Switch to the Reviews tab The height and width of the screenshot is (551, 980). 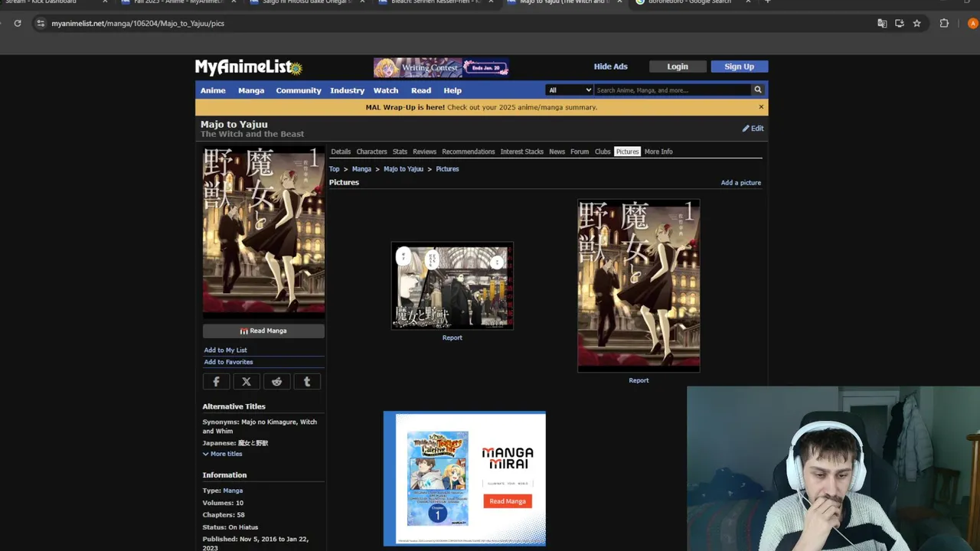[424, 152]
